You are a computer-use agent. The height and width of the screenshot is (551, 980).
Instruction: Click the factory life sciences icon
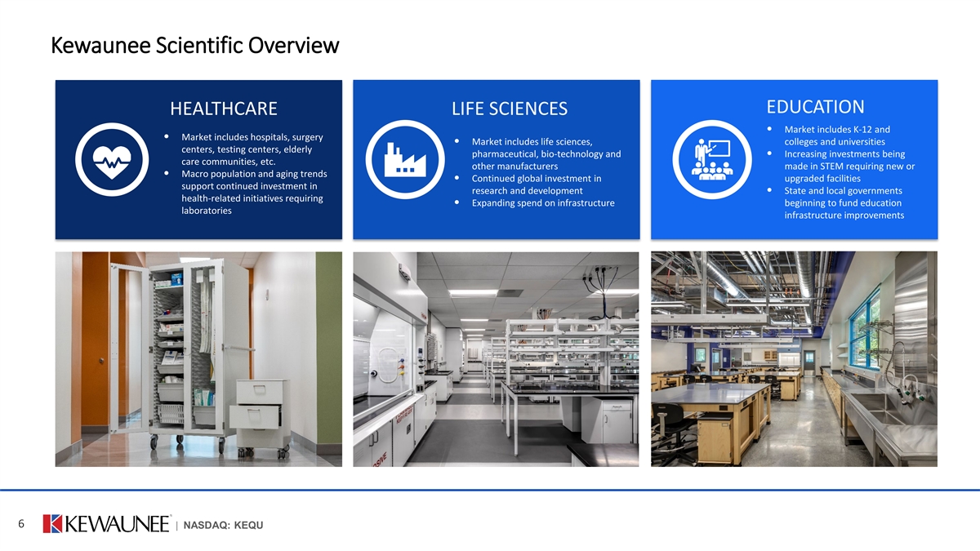point(406,159)
